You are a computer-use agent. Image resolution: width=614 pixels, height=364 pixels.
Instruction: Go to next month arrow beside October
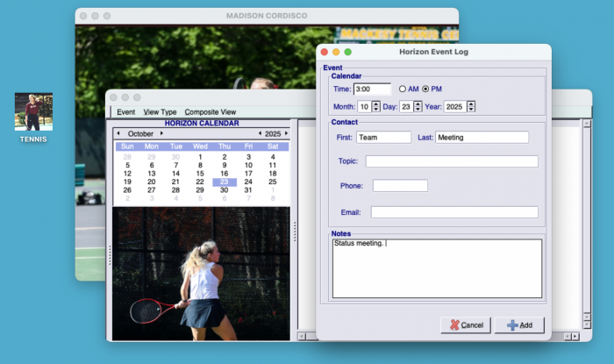click(161, 133)
